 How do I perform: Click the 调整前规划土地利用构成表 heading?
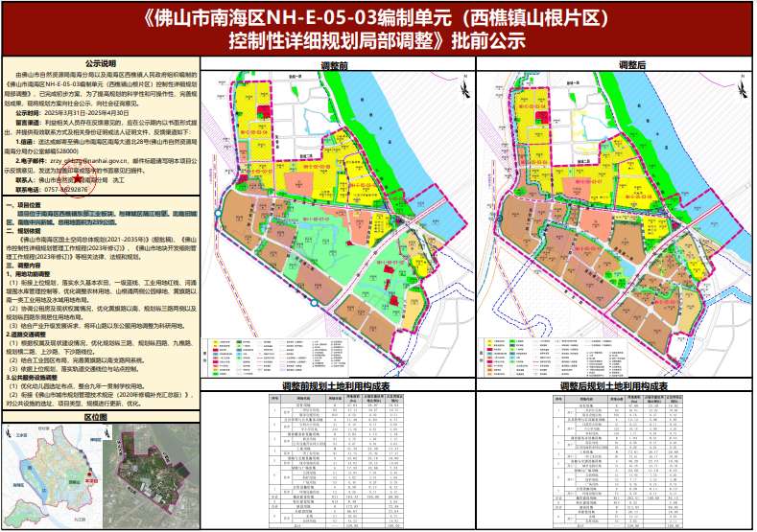[x=336, y=386]
